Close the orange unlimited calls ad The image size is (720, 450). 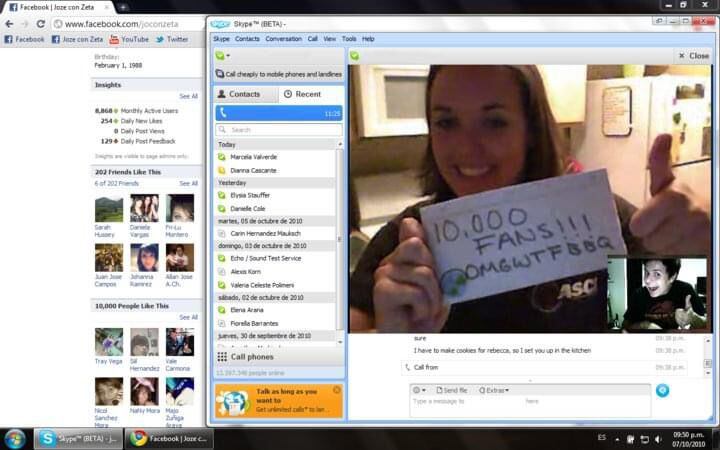[x=337, y=389]
